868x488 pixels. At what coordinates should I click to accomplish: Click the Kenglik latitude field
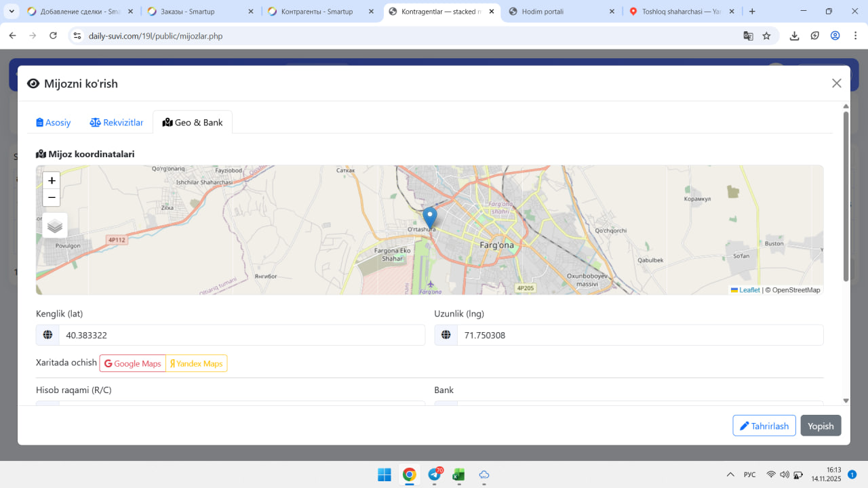coord(241,335)
